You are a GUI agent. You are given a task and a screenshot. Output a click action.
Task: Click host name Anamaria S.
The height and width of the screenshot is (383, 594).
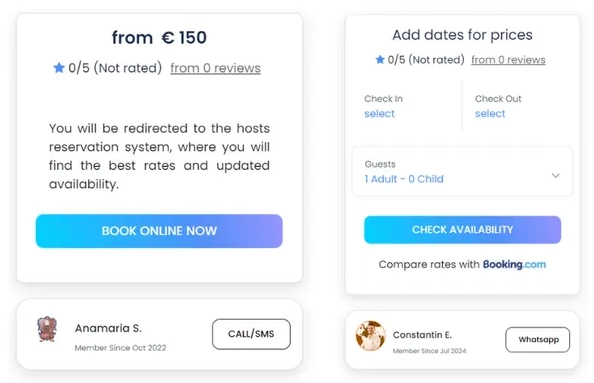tap(108, 328)
